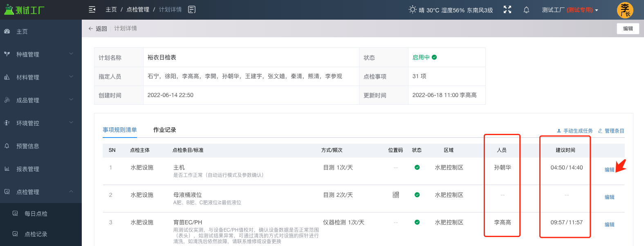
Task: Click green status check for 育苗EC/PH row
Action: coord(417,222)
